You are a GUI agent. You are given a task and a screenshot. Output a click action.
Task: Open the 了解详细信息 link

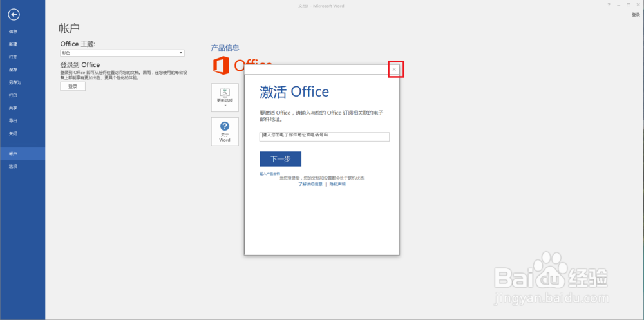click(310, 184)
